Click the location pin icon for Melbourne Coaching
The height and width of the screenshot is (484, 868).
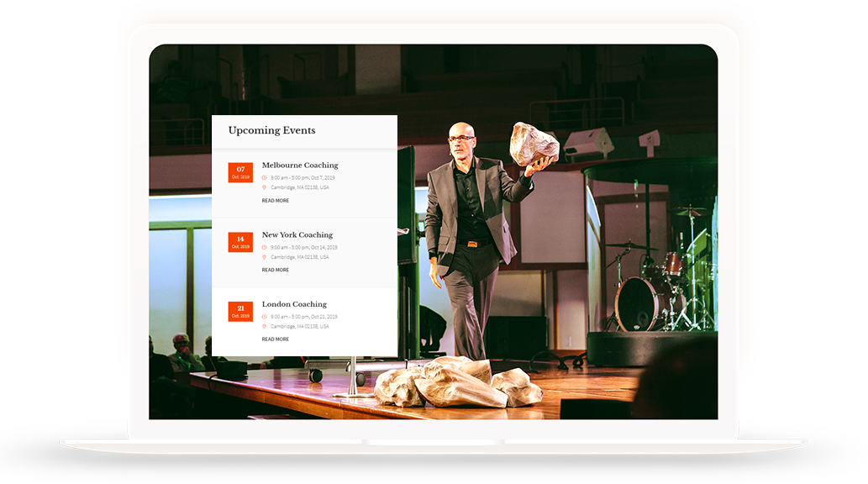click(265, 188)
